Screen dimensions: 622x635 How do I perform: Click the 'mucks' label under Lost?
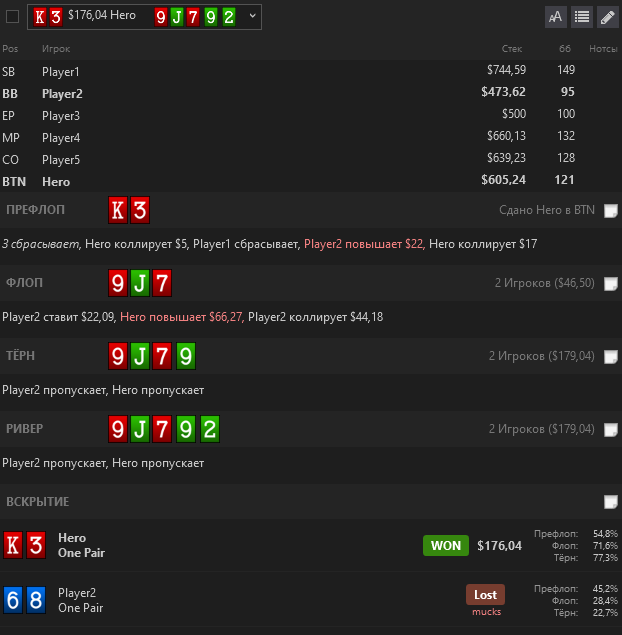point(486,612)
